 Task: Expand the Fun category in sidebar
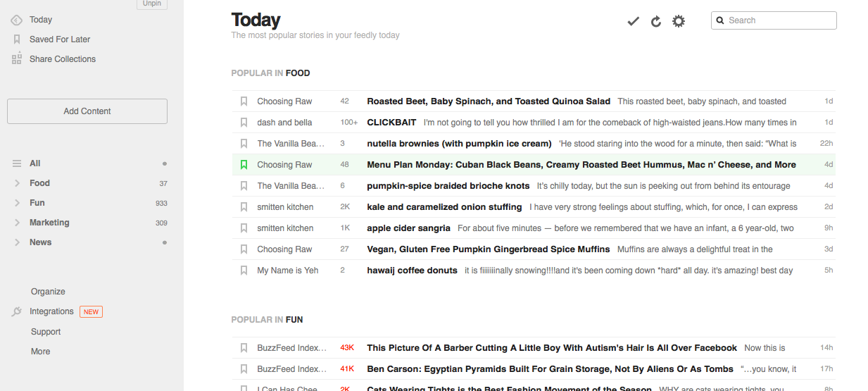[x=17, y=203]
